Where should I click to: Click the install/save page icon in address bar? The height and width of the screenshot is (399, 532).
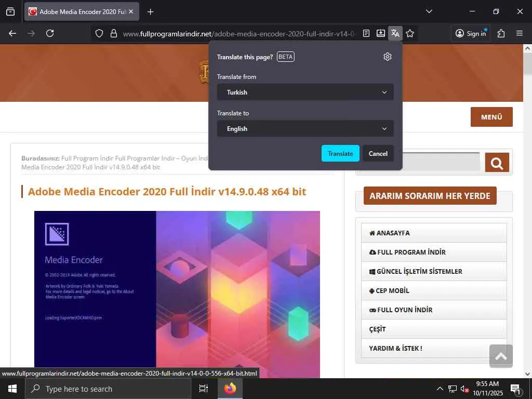click(x=381, y=33)
